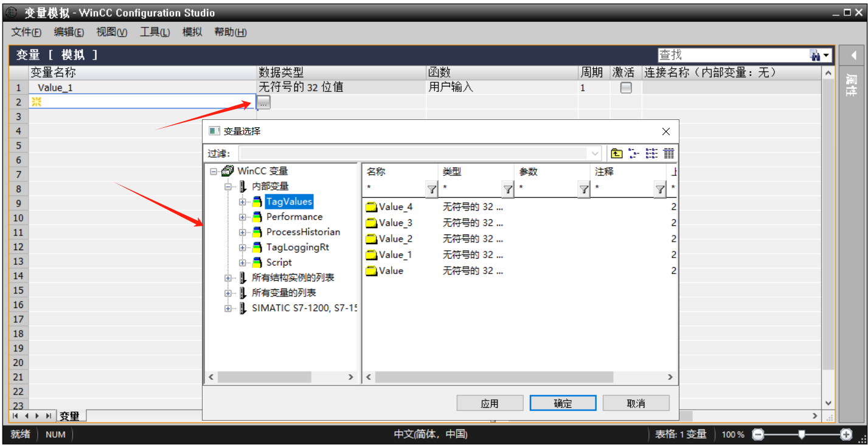Image resolution: width=868 pixels, height=445 pixels.
Task: Click the up-one-level folder icon
Action: [617, 153]
